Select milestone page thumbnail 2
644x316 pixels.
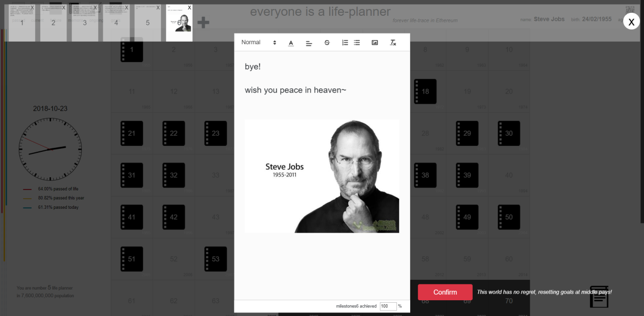(53, 23)
